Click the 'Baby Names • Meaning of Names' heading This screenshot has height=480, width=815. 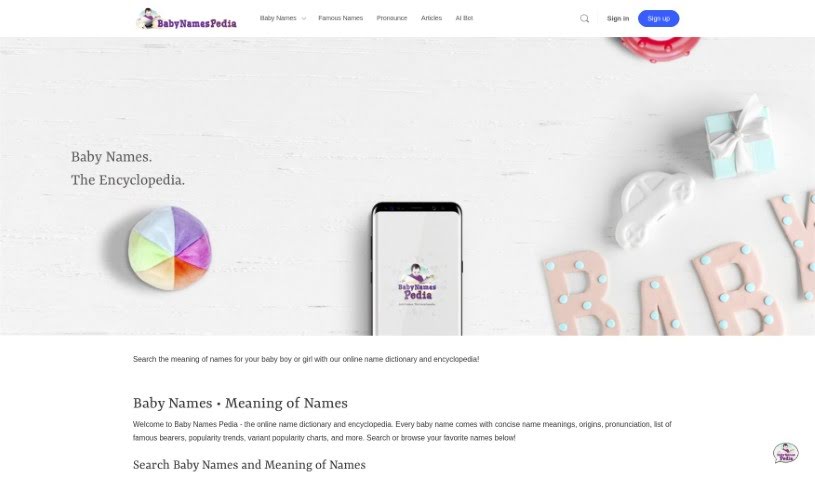tap(240, 403)
